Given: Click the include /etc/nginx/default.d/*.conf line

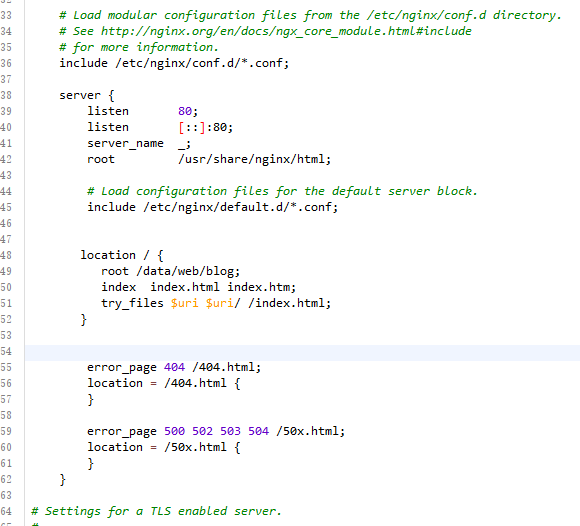Looking at the screenshot, I should (x=212, y=207).
